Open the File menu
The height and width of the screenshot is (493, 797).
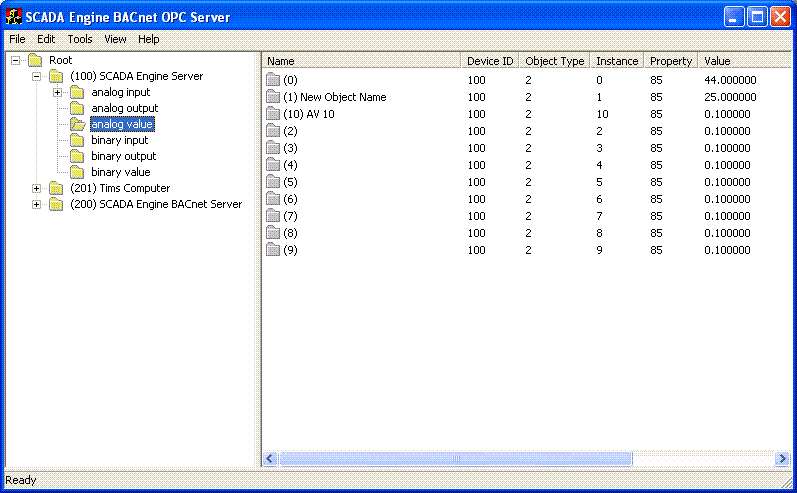pyautogui.click(x=17, y=39)
